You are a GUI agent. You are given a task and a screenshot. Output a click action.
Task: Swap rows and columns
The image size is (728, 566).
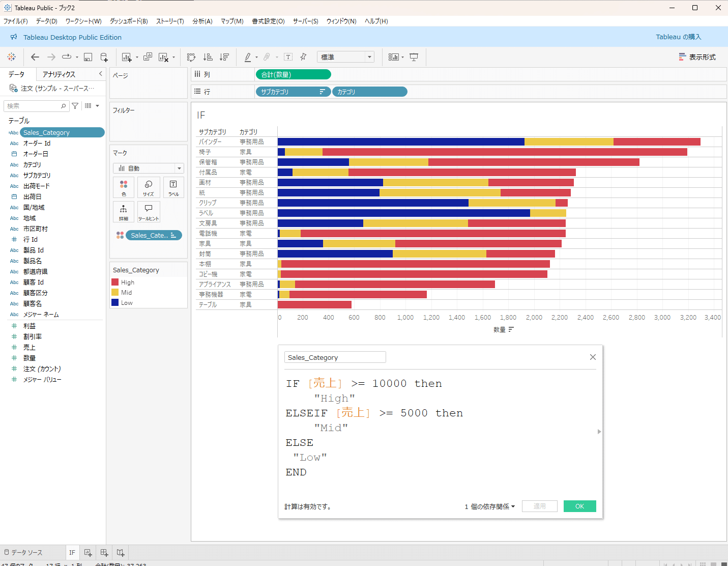coord(191,57)
